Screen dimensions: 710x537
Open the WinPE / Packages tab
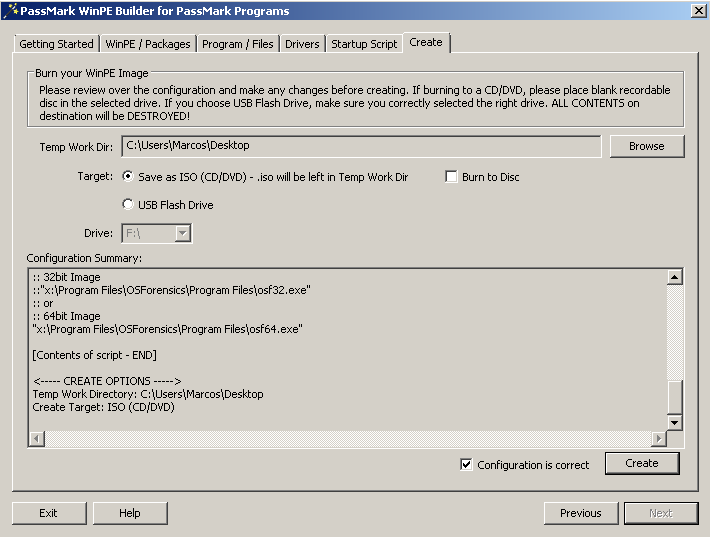148,44
